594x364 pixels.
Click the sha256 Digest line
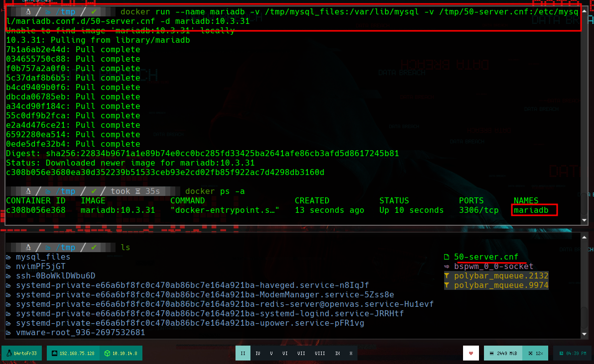click(202, 154)
